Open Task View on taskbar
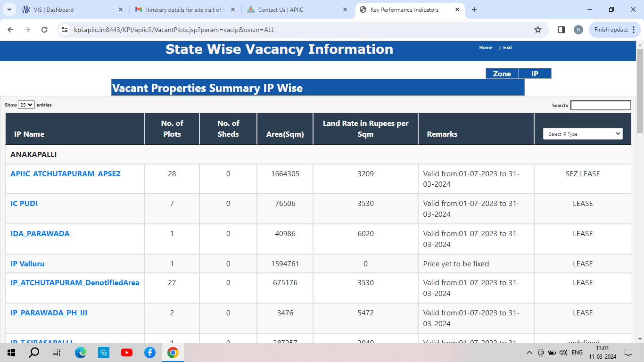The image size is (644, 362). pyautogui.click(x=57, y=353)
